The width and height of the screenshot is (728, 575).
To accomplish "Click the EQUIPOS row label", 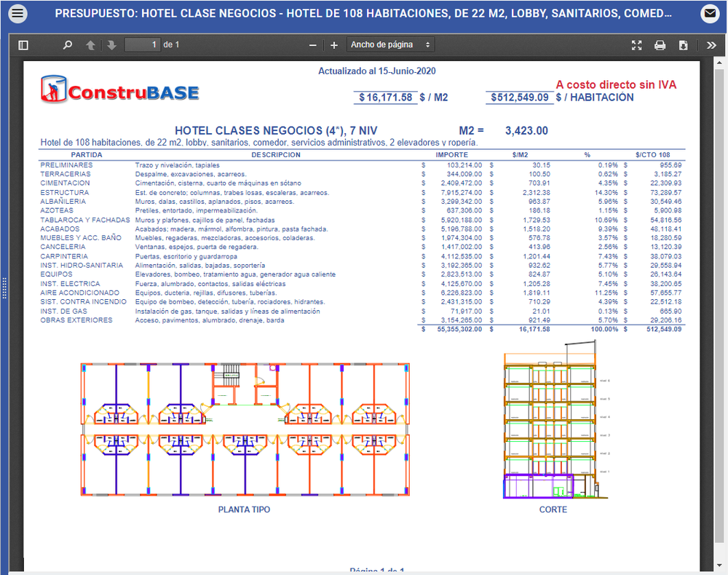I will (56, 274).
